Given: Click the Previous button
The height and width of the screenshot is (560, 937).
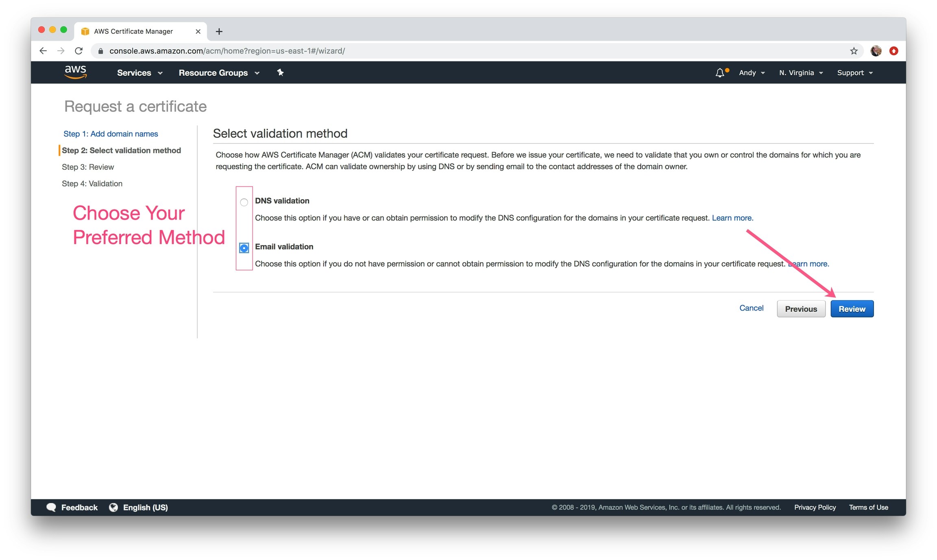Looking at the screenshot, I should (x=801, y=309).
